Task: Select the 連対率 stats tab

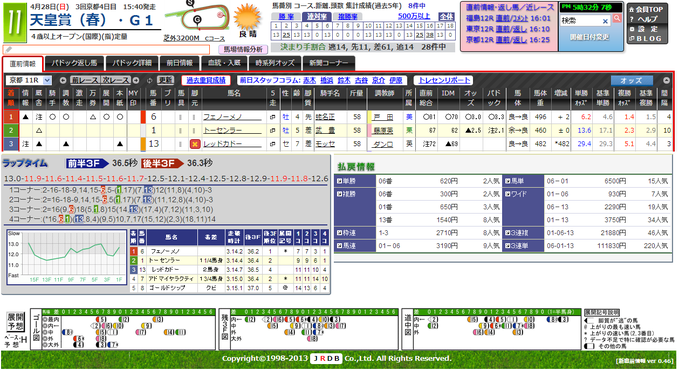Action: (x=317, y=16)
